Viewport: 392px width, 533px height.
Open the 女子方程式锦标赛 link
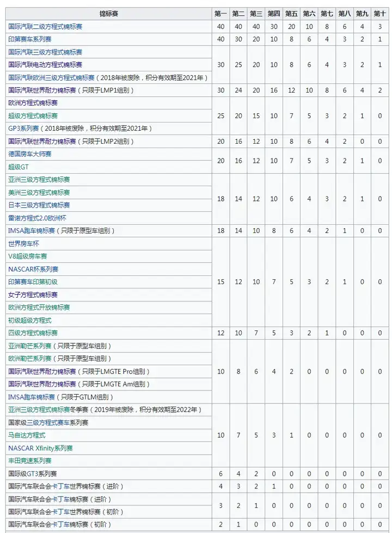click(x=33, y=295)
